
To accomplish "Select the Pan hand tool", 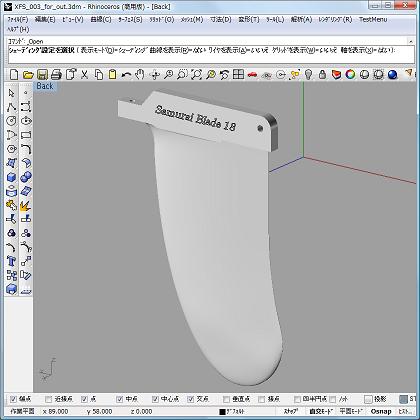I will tap(140, 75).
